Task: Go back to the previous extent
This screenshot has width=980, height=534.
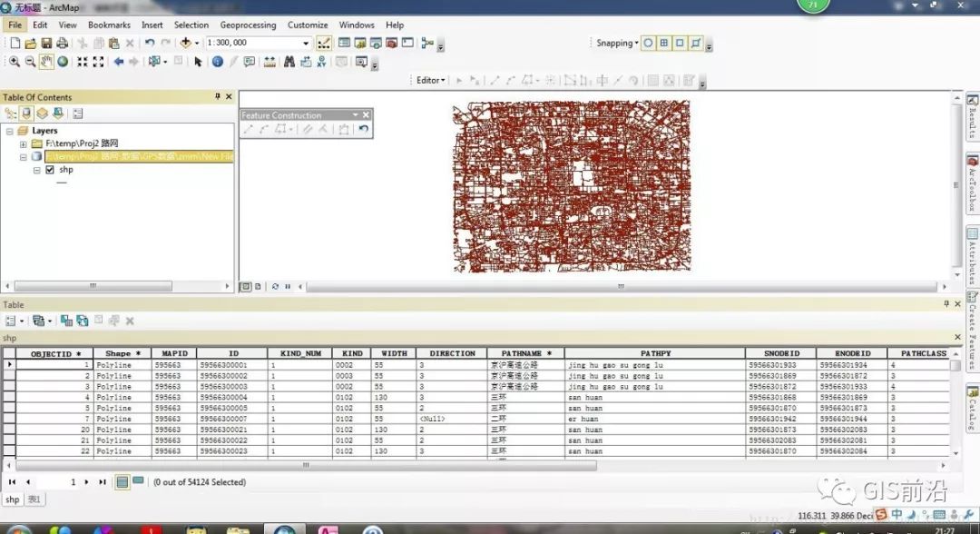Action: [x=118, y=62]
